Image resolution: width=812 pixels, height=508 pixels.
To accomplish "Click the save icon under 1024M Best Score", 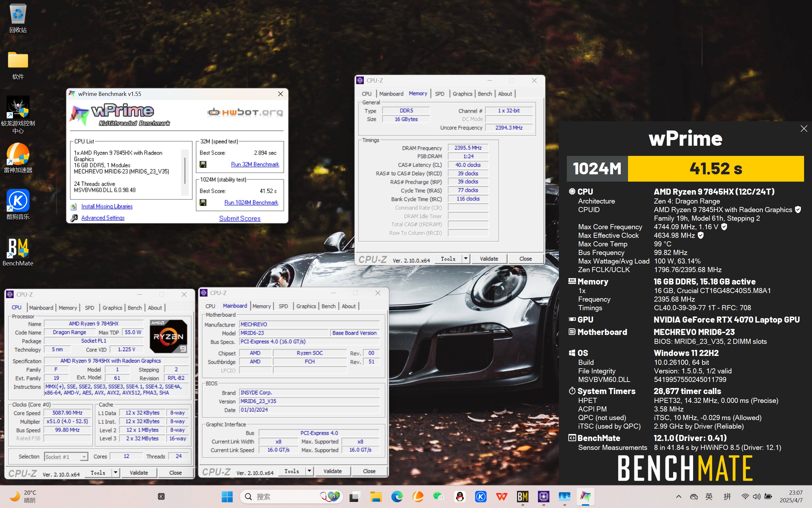I will coord(203,203).
